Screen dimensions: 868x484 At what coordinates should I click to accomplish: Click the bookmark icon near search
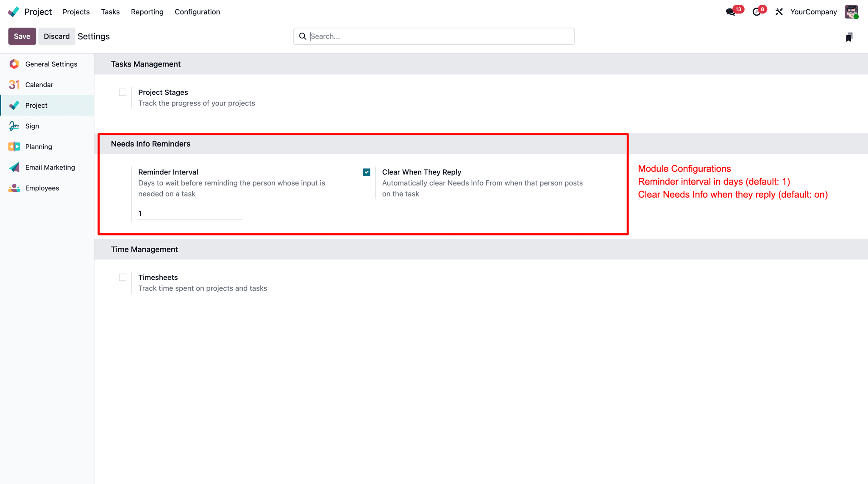pos(849,37)
